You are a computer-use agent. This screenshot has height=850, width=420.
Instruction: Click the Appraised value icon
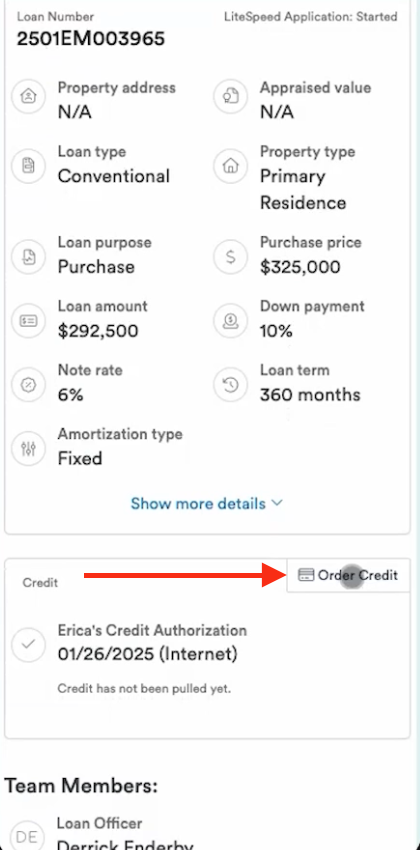point(231,97)
